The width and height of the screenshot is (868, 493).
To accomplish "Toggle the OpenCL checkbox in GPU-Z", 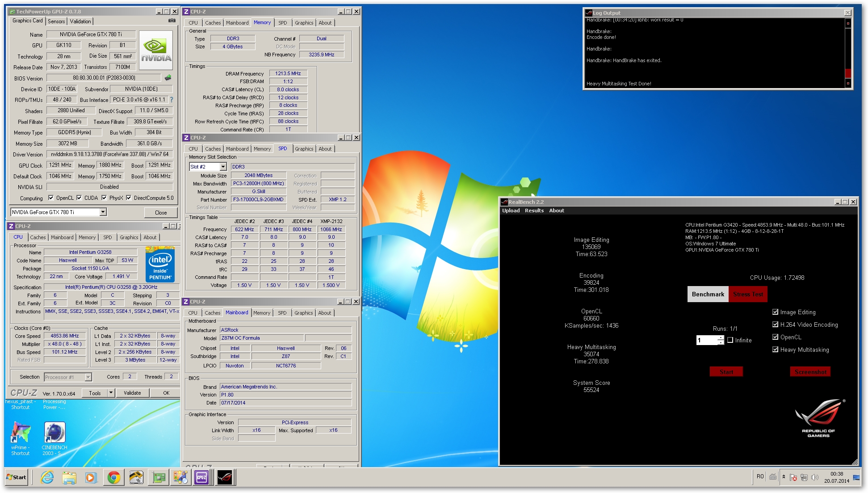I will pyautogui.click(x=51, y=198).
